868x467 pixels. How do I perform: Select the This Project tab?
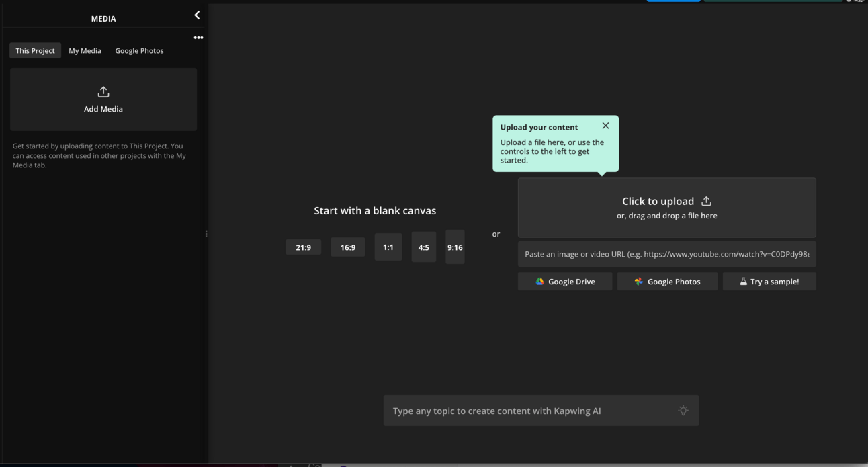(x=35, y=51)
